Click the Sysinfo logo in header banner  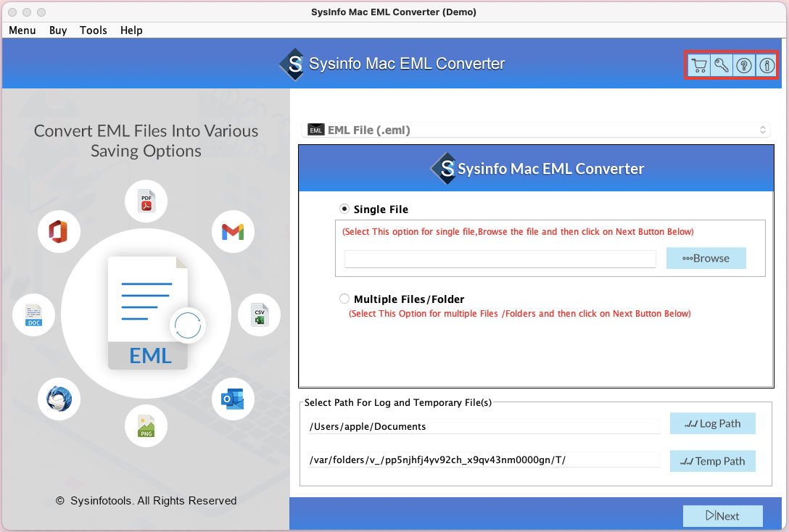[x=292, y=64]
